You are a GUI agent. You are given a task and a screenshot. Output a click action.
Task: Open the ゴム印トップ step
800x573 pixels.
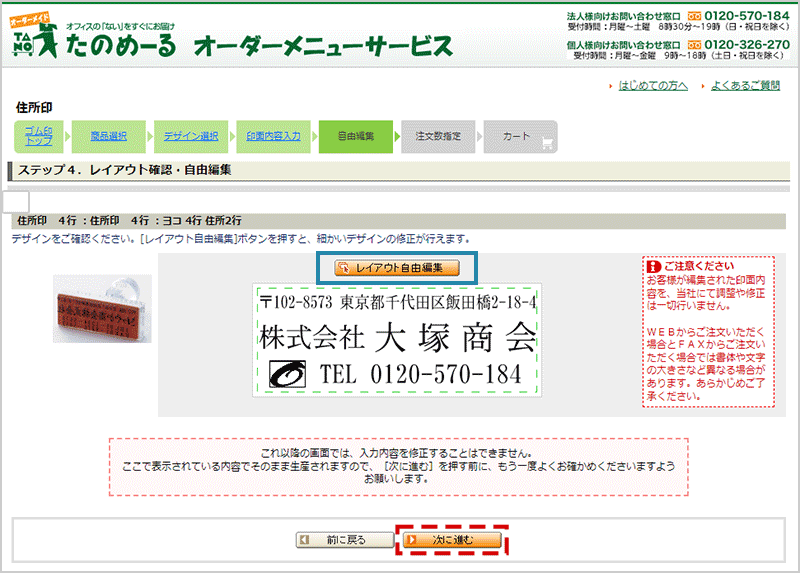point(39,136)
